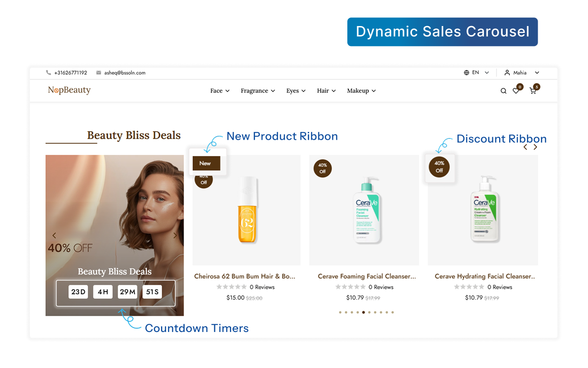
Task: Click the Cheirosa 62 orange bottle image
Action: (x=247, y=210)
